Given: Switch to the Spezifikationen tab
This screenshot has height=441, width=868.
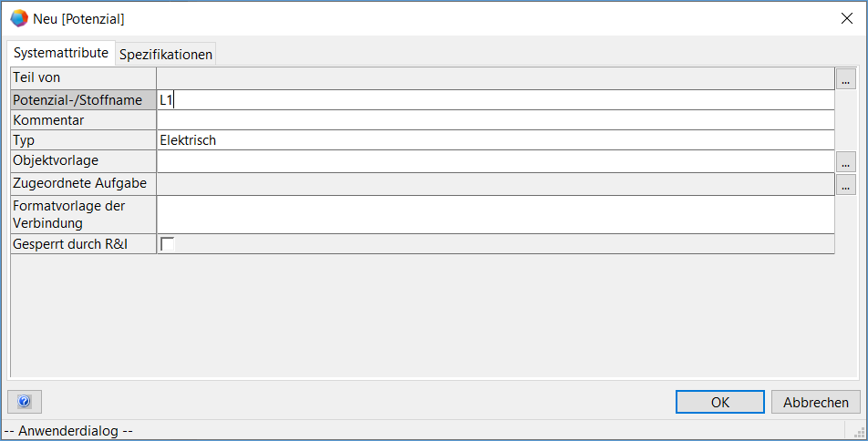Looking at the screenshot, I should click(166, 54).
